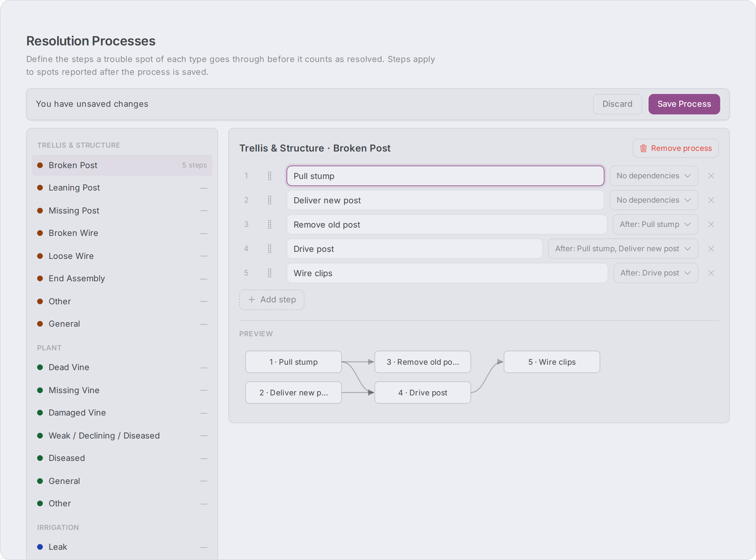Viewport: 756px width, 560px height.
Task: Select Damaged Vine process type
Action: pyautogui.click(x=122, y=413)
